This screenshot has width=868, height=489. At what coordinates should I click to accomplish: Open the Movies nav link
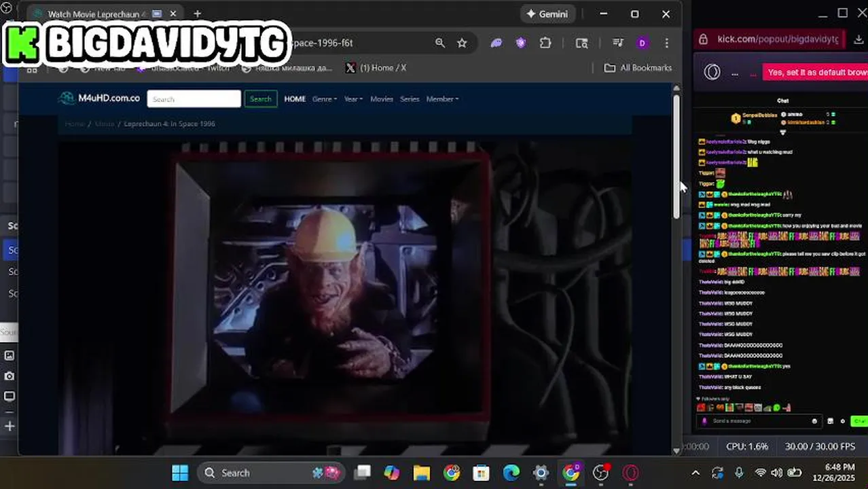click(382, 99)
